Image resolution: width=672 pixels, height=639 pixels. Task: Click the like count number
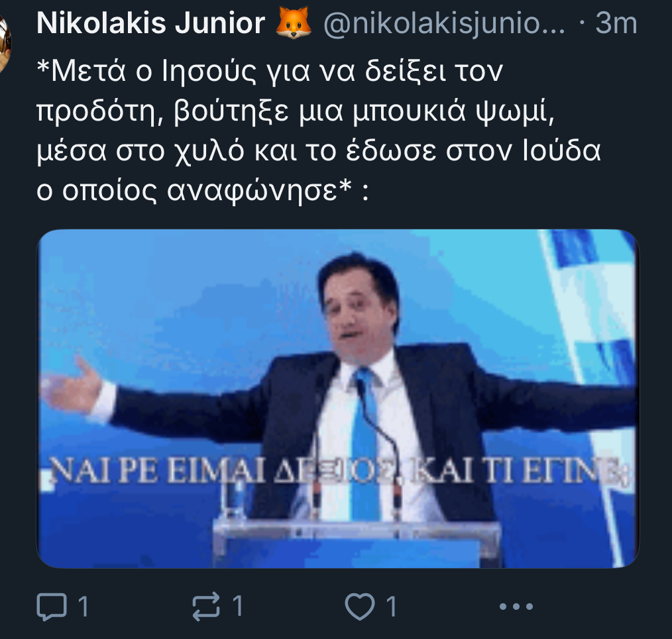click(391, 607)
